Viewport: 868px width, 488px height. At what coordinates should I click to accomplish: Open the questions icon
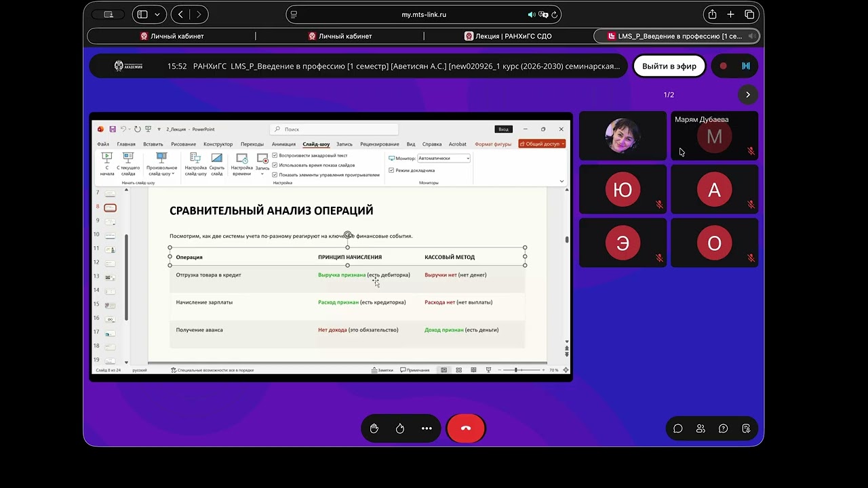(x=724, y=428)
